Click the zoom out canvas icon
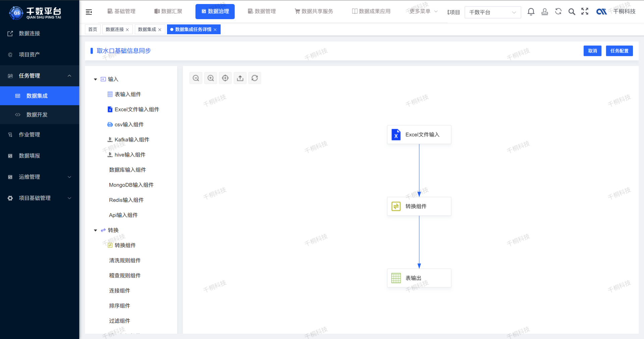644x339 pixels. click(x=196, y=78)
